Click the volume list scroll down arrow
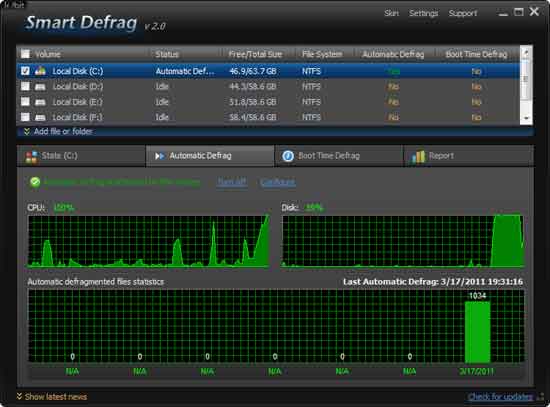The width and height of the screenshot is (550, 407). pyautogui.click(x=526, y=118)
